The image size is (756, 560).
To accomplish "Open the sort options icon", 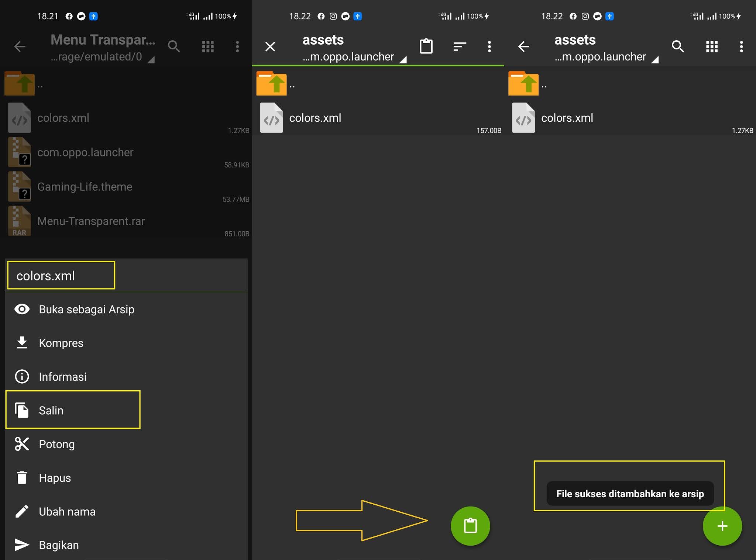I will (x=459, y=46).
